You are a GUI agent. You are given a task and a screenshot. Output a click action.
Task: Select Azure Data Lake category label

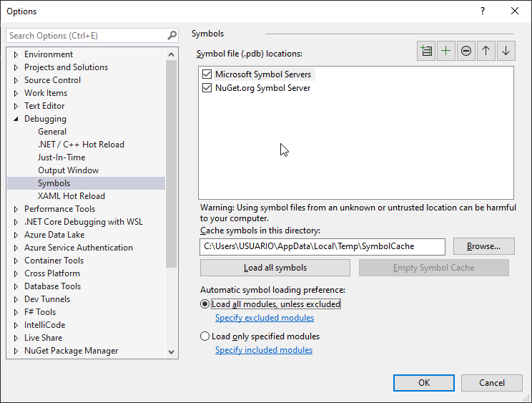[x=54, y=235]
